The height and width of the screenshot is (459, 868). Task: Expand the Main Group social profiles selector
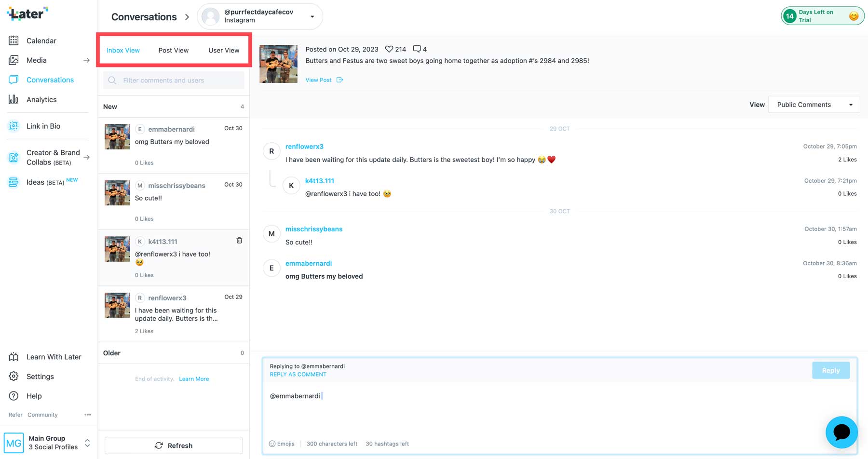click(x=87, y=442)
